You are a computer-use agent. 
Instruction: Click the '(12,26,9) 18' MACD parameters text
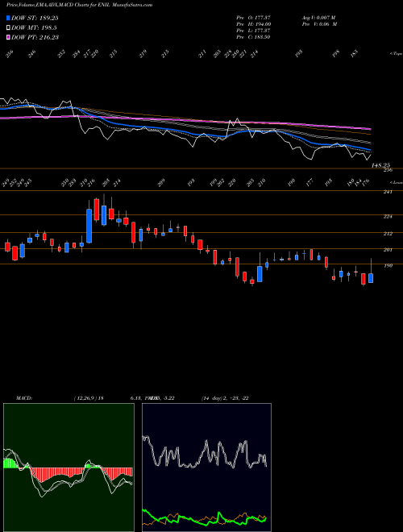click(x=89, y=397)
